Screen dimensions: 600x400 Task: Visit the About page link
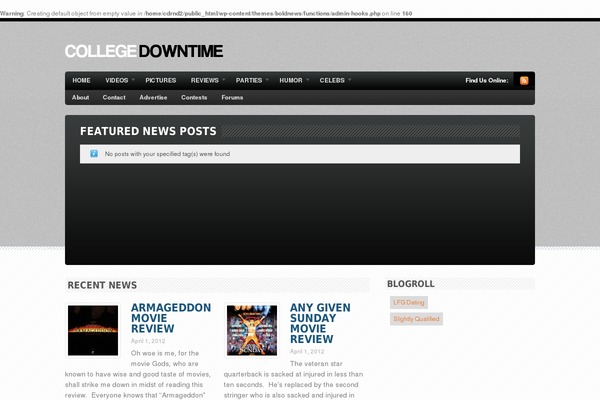(x=80, y=98)
